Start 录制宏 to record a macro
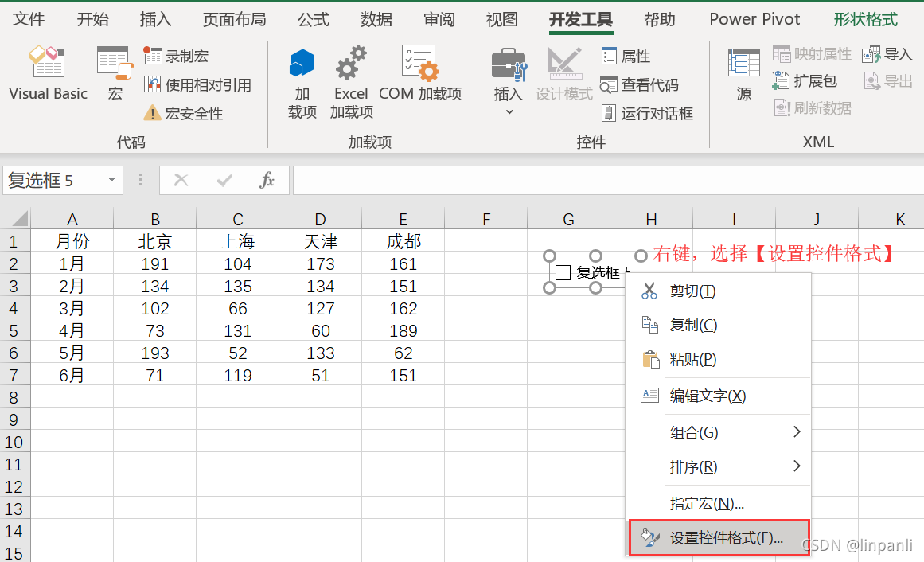This screenshot has height=562, width=924. coord(181,57)
